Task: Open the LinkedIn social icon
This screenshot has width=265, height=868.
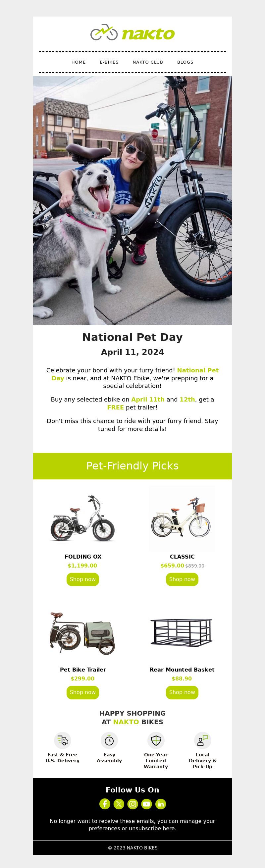Action: (x=161, y=804)
